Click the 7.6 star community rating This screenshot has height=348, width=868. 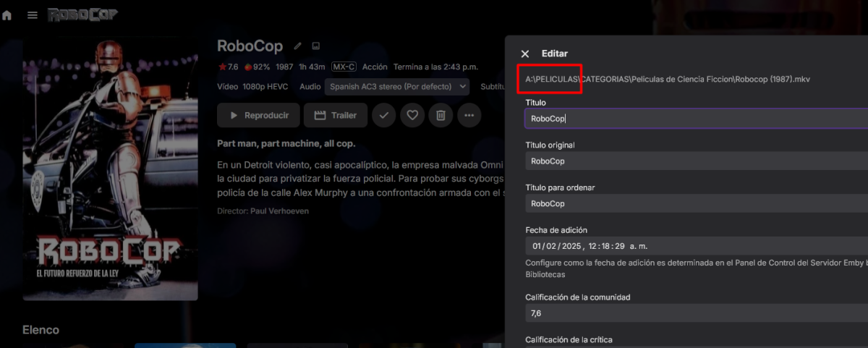[228, 67]
